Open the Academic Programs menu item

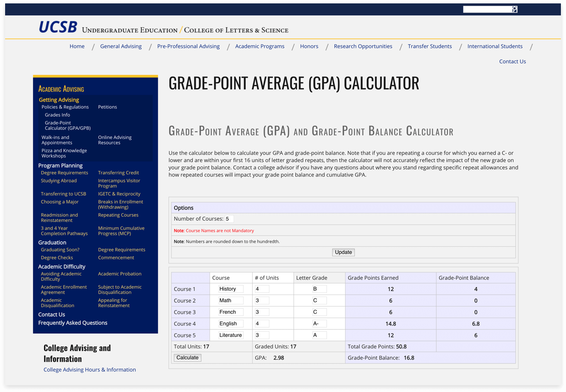pyautogui.click(x=260, y=46)
